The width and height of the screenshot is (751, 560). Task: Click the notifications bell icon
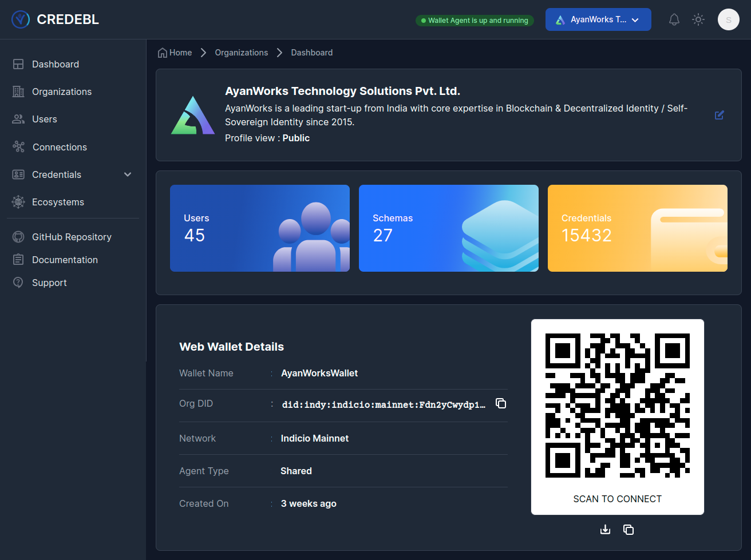tap(674, 19)
